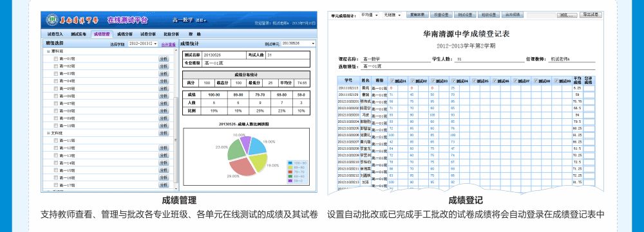
Task: Click 分析 button for 高一01班
Action: [x=164, y=59]
